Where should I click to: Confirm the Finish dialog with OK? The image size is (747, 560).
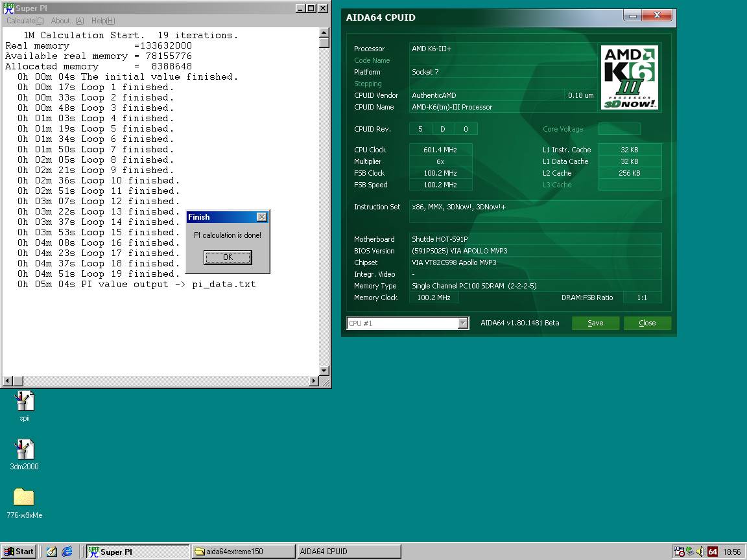coord(228,257)
